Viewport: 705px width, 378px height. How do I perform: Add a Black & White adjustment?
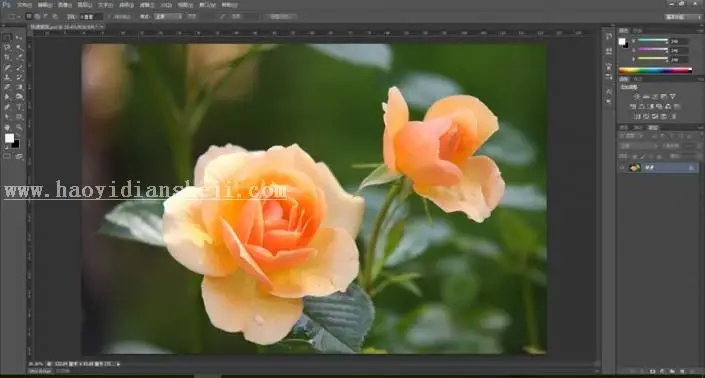(650, 107)
